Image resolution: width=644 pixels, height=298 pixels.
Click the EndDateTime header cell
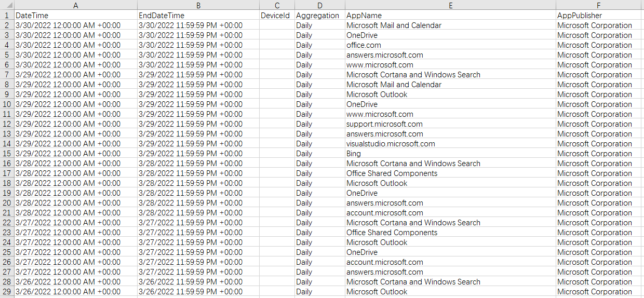198,16
